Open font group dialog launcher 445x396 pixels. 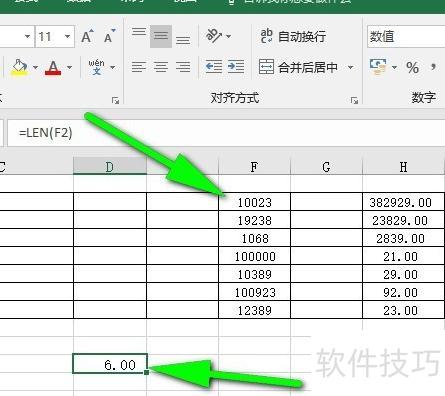pos(115,100)
